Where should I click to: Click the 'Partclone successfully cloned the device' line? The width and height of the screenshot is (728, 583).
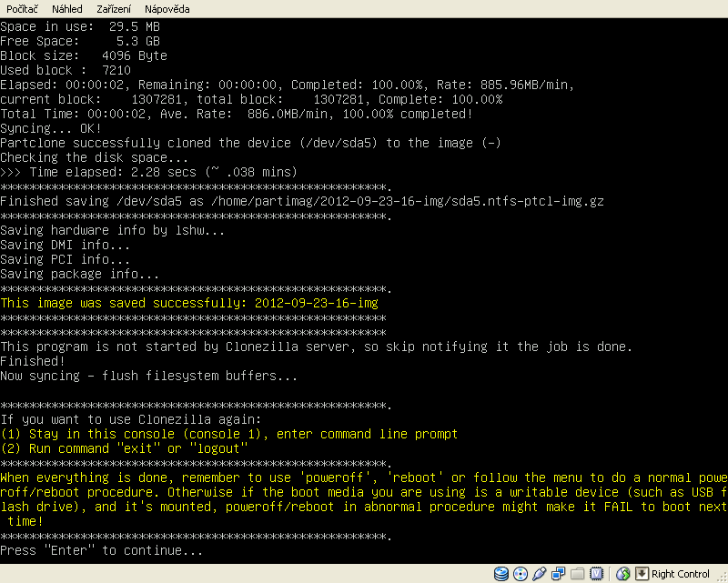pyautogui.click(x=250, y=143)
